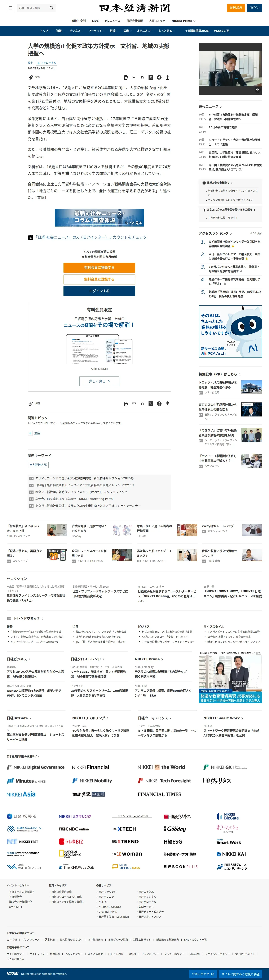The width and height of the screenshot is (269, 980).
Task: Open the LIVE menu item
Action: 95,21
